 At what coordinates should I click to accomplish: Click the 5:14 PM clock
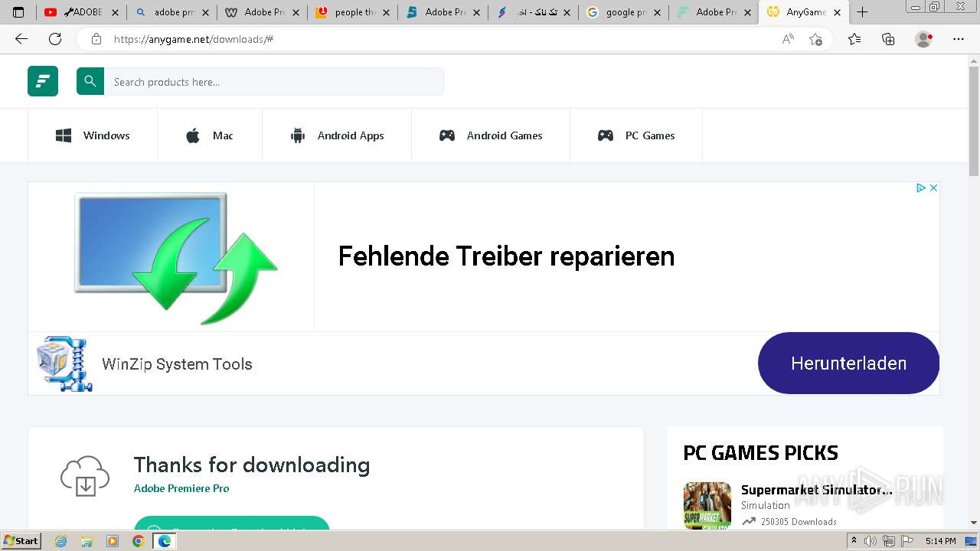[940, 541]
